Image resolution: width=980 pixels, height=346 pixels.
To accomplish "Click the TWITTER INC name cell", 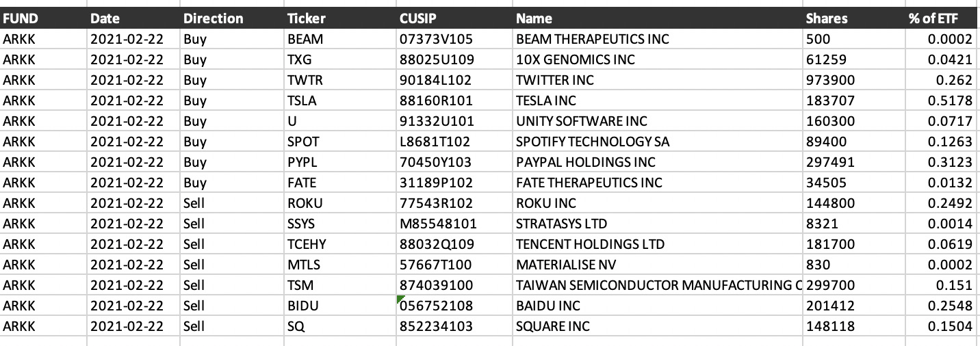I will click(x=658, y=80).
